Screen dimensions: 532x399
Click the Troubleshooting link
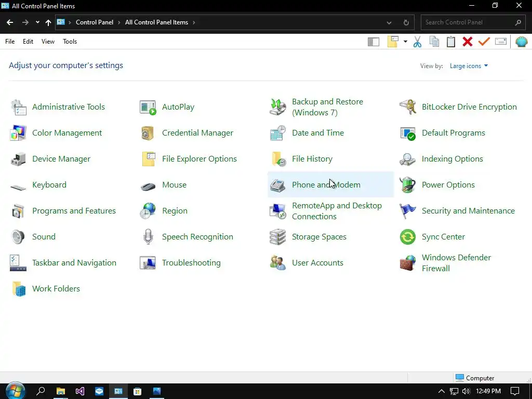tap(191, 263)
